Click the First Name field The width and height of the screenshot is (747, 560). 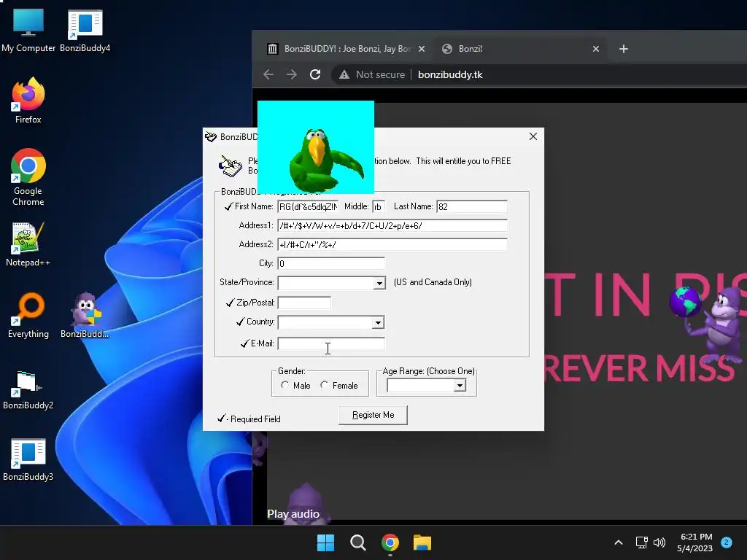click(x=308, y=206)
